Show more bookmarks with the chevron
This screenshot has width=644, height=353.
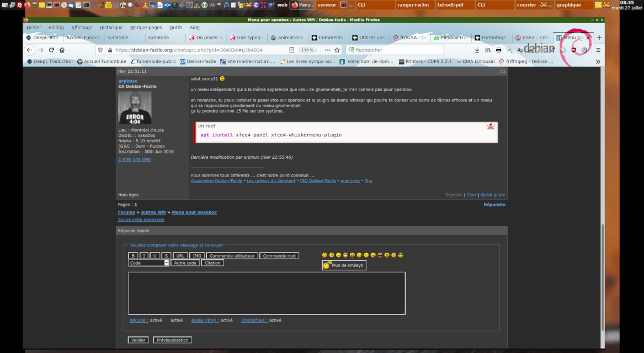point(598,62)
